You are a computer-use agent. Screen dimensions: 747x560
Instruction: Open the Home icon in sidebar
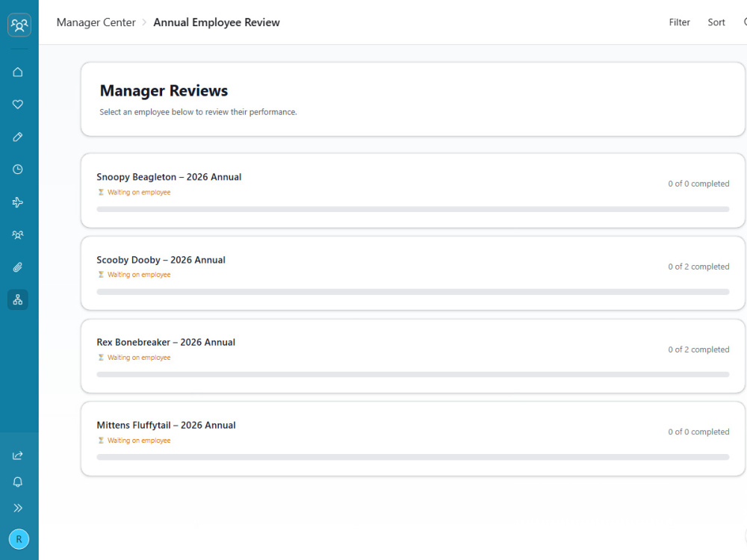tap(18, 72)
